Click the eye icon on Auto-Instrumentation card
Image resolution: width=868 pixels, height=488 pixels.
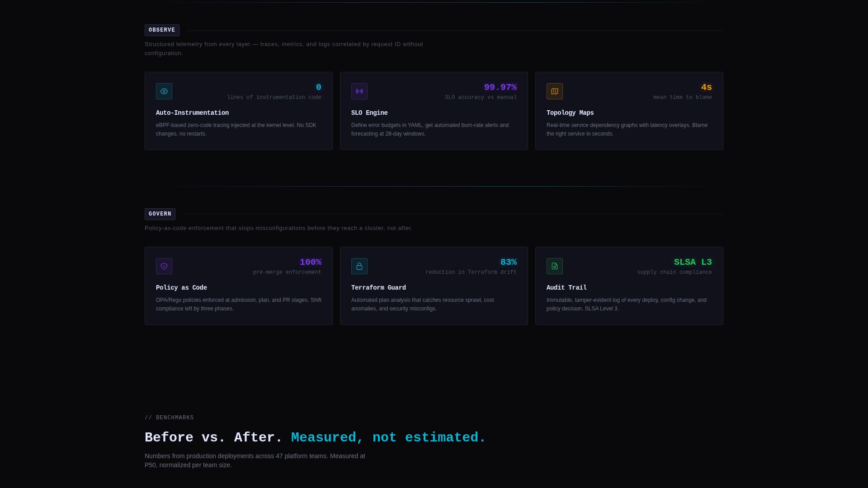pyautogui.click(x=164, y=91)
